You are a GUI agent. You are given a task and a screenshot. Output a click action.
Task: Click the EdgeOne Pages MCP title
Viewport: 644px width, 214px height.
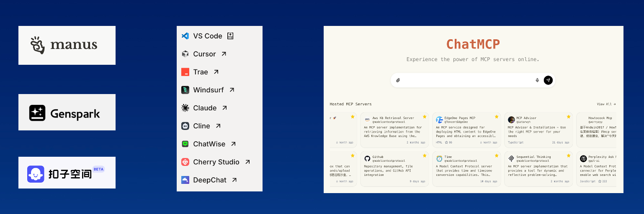[460, 118]
